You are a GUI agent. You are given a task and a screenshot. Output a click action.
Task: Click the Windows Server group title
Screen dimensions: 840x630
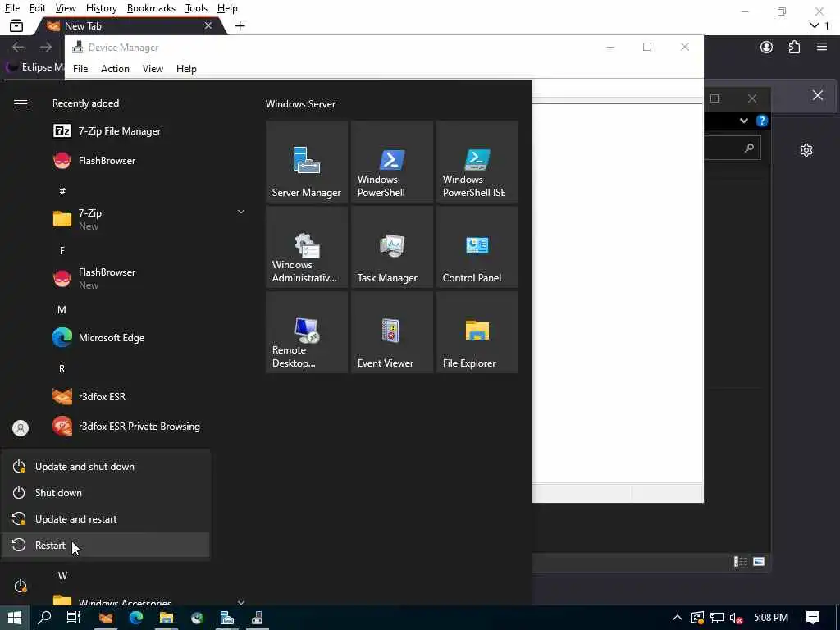coord(300,104)
